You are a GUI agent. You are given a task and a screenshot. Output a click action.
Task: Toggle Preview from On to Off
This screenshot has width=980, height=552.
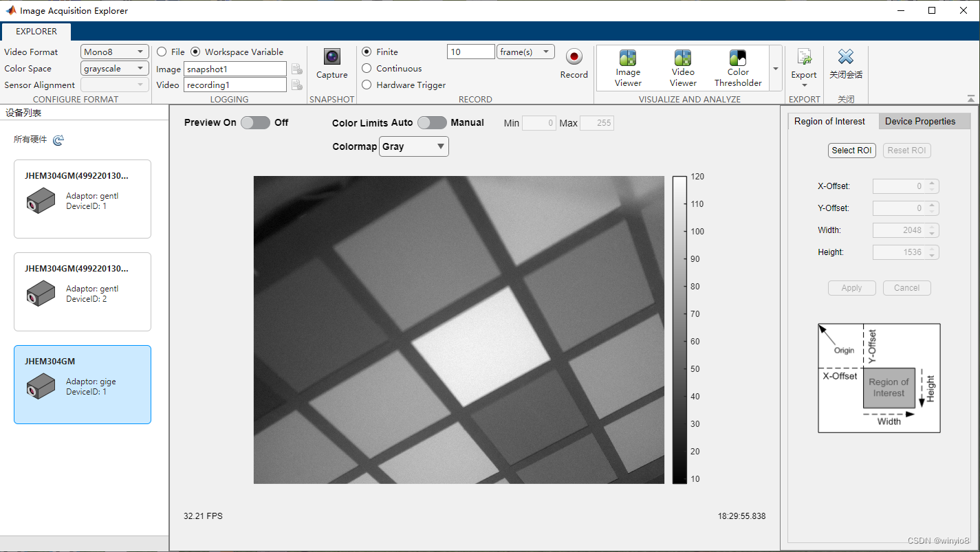(255, 122)
